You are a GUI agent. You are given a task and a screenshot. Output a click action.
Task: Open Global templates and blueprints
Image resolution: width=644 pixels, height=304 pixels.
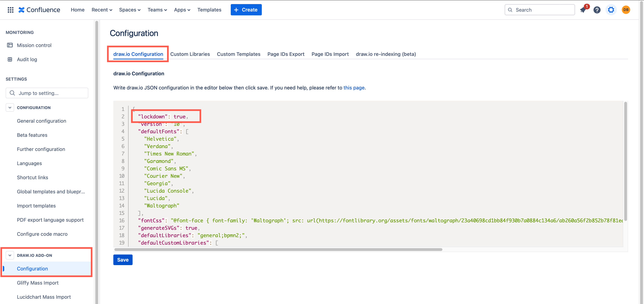[51, 192]
